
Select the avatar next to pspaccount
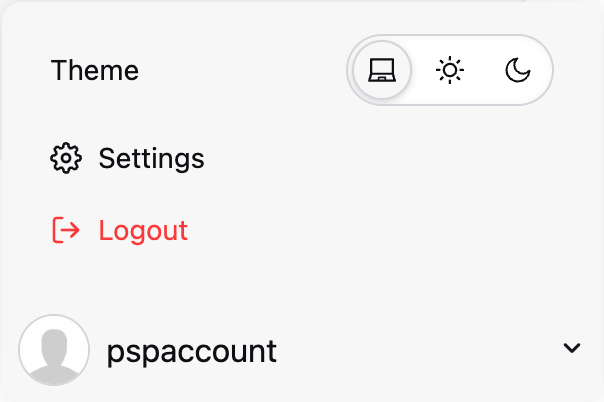click(54, 350)
